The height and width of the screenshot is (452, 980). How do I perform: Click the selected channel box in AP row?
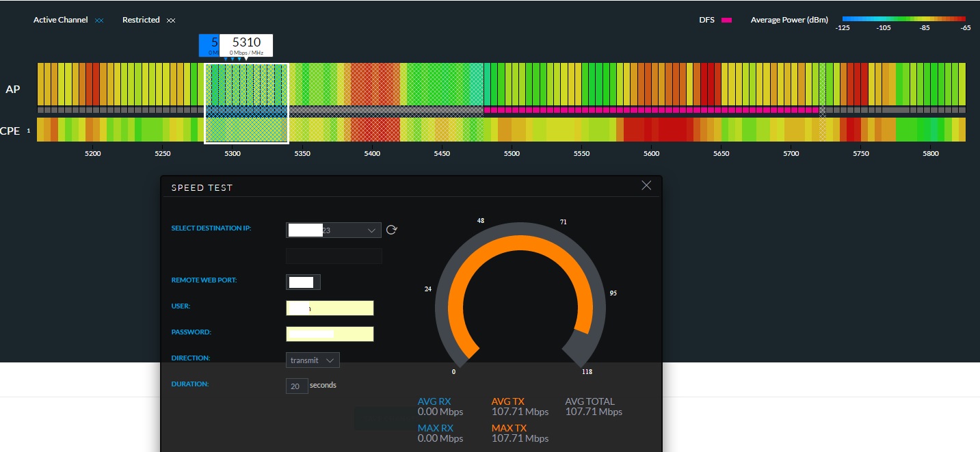coord(246,83)
